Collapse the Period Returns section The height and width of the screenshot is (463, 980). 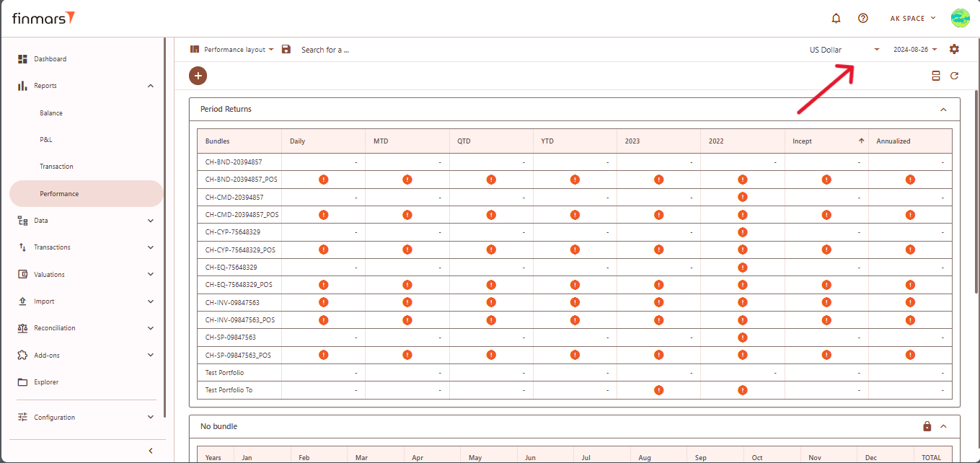(x=943, y=110)
